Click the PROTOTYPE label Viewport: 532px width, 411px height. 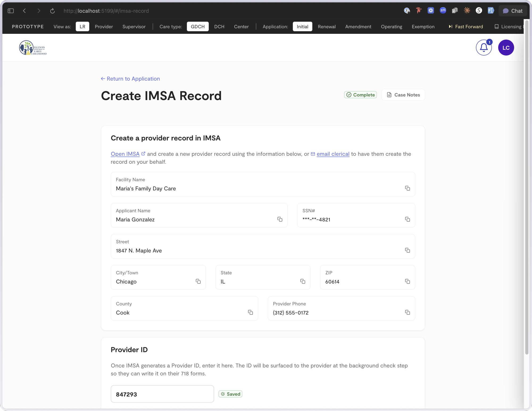tap(28, 27)
